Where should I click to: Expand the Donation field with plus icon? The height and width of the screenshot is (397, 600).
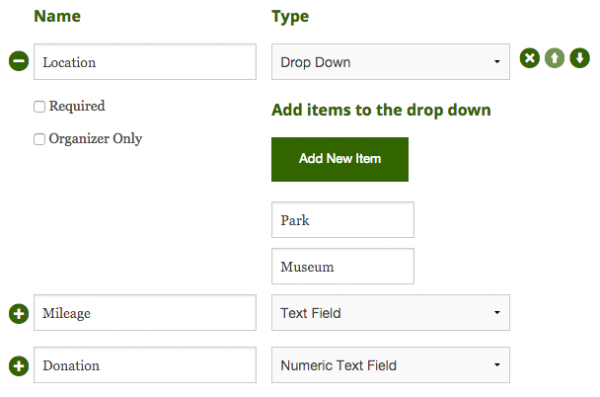(x=19, y=366)
